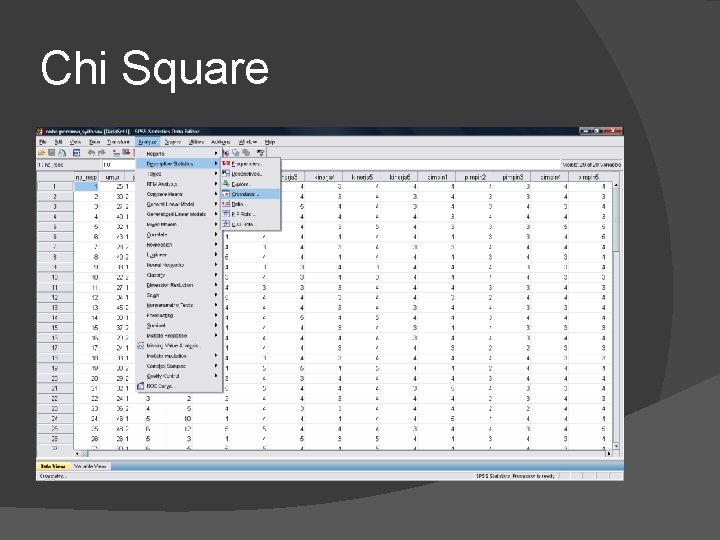
Task: Select the no_resp column header
Action: click(86, 177)
